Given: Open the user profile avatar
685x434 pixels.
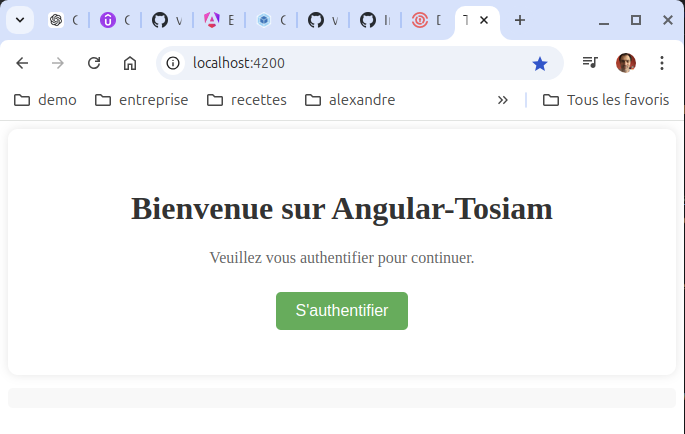Looking at the screenshot, I should (x=626, y=63).
